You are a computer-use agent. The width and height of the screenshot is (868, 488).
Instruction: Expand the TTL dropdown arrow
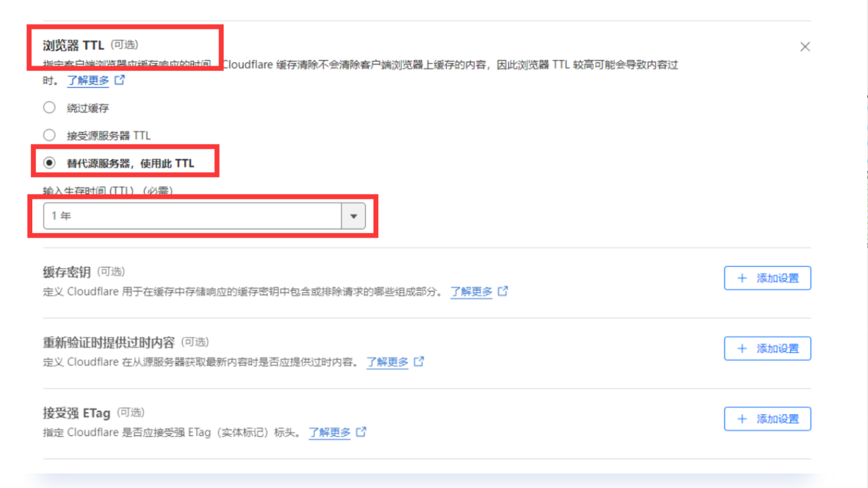pos(353,216)
